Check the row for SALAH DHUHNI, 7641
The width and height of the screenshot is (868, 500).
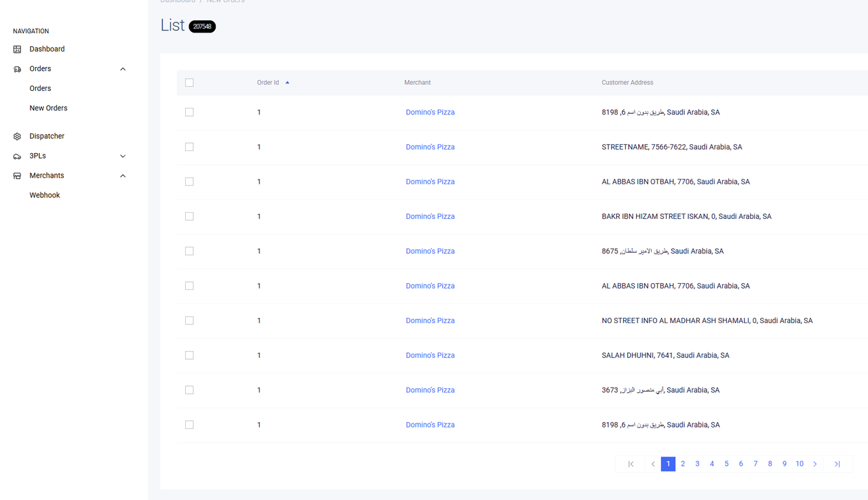(x=189, y=356)
